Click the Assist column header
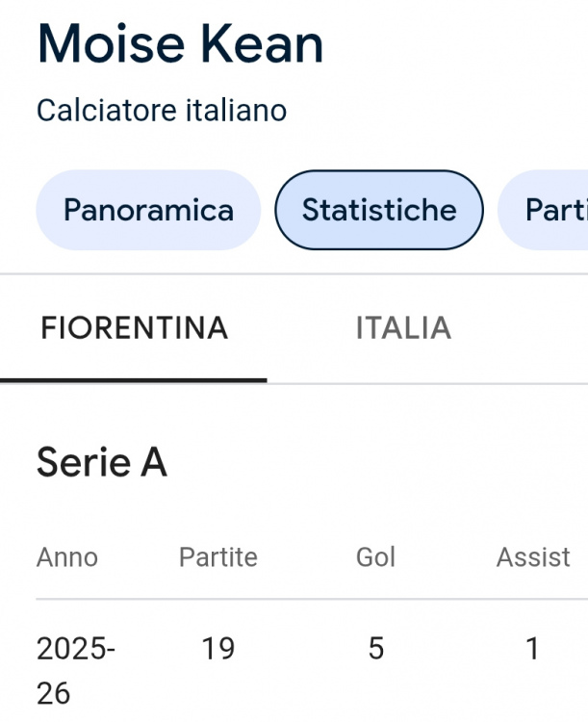 click(533, 556)
